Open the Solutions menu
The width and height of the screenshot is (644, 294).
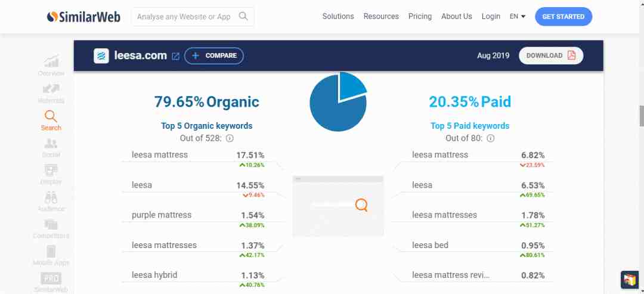point(338,17)
